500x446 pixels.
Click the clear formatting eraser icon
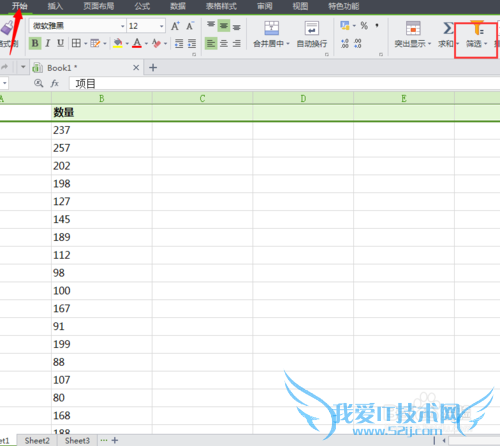pyautogui.click(x=156, y=43)
